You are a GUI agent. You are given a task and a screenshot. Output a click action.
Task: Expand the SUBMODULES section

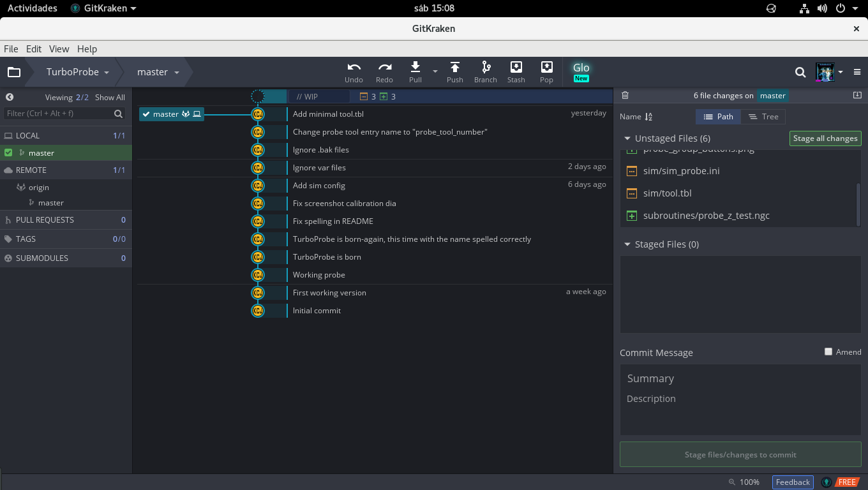tap(66, 258)
